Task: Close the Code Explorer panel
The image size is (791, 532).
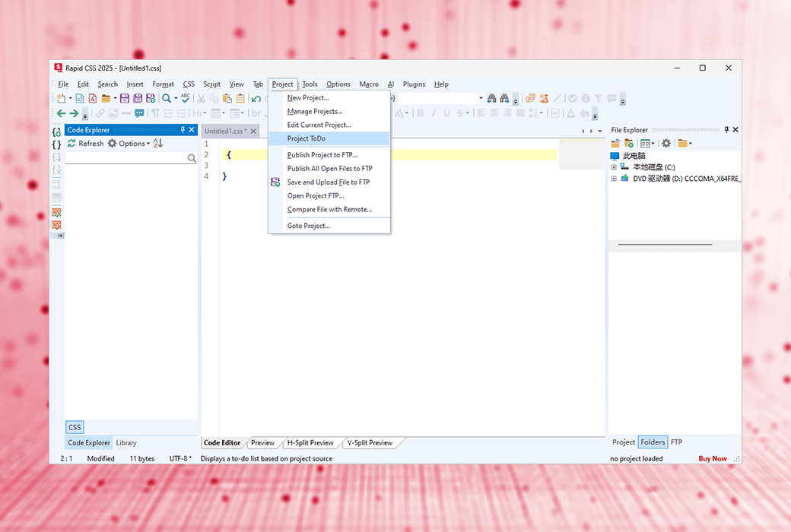Action: coord(192,130)
